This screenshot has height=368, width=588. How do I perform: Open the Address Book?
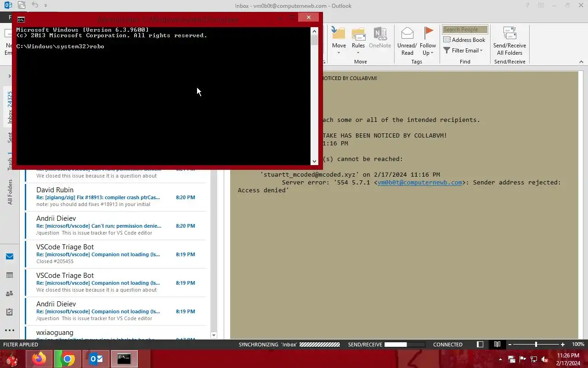[464, 40]
